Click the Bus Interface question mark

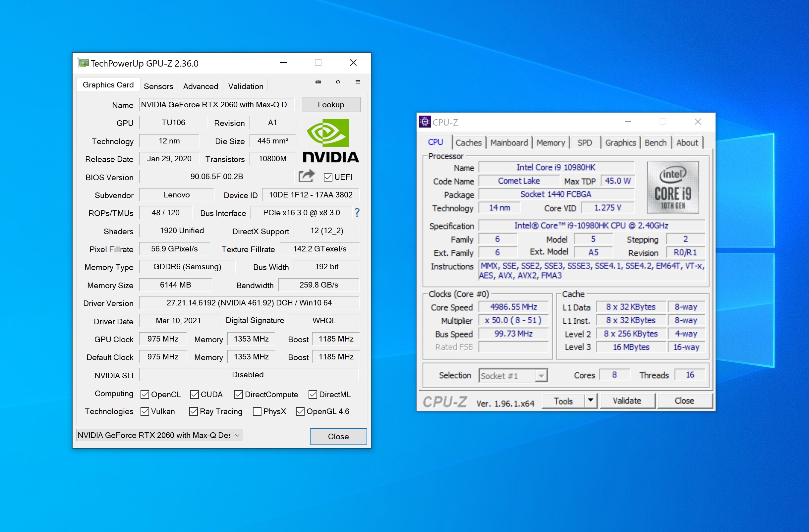coord(357,213)
